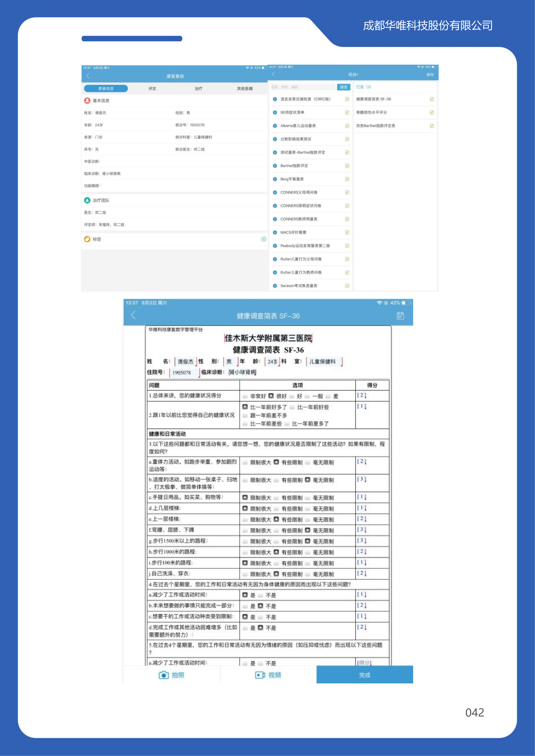Click the document icon beside 改良Barthel指数评定表
The height and width of the screenshot is (756, 535).
432,126
